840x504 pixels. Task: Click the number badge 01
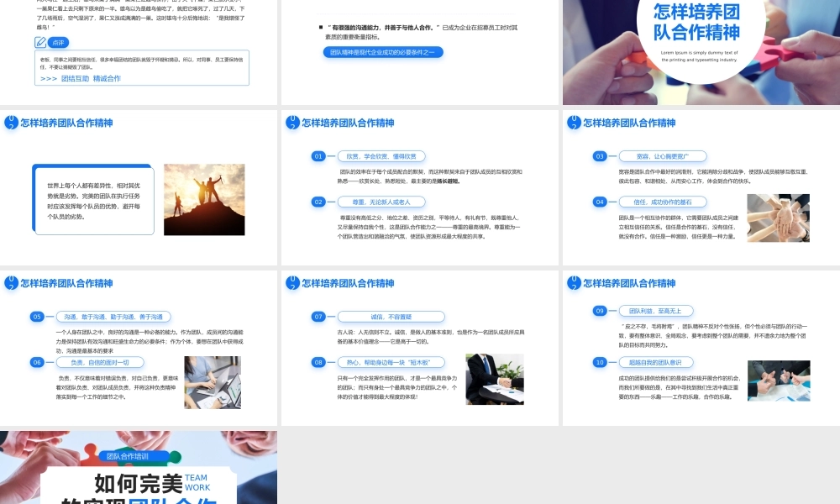pyautogui.click(x=318, y=156)
